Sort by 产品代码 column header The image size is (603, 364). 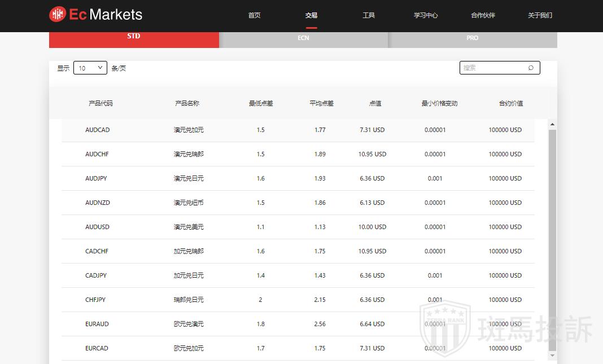100,103
